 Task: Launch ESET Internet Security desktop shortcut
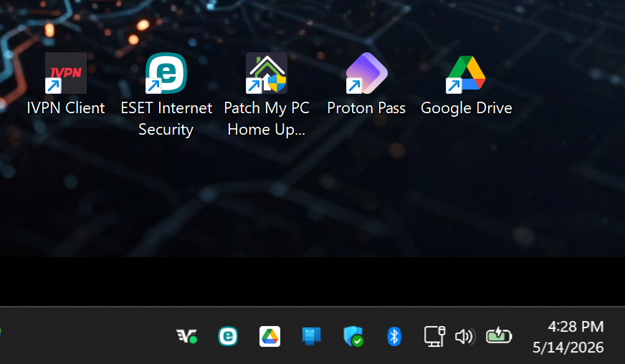(166, 73)
